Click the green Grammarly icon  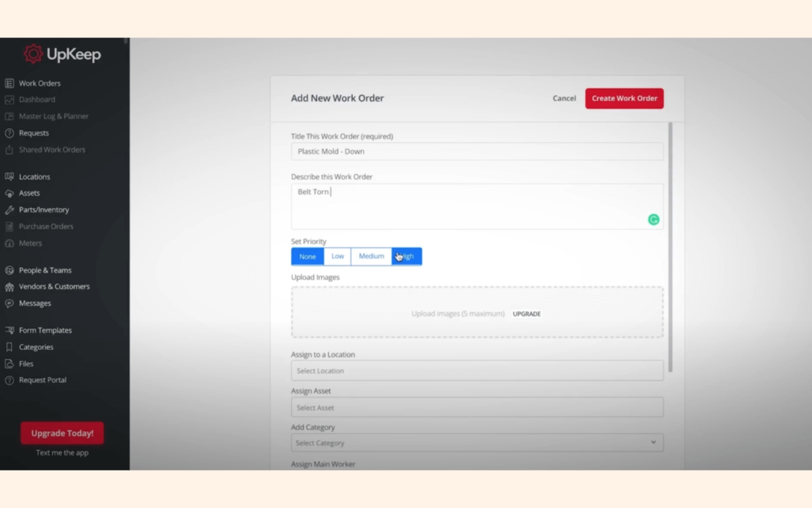[653, 219]
